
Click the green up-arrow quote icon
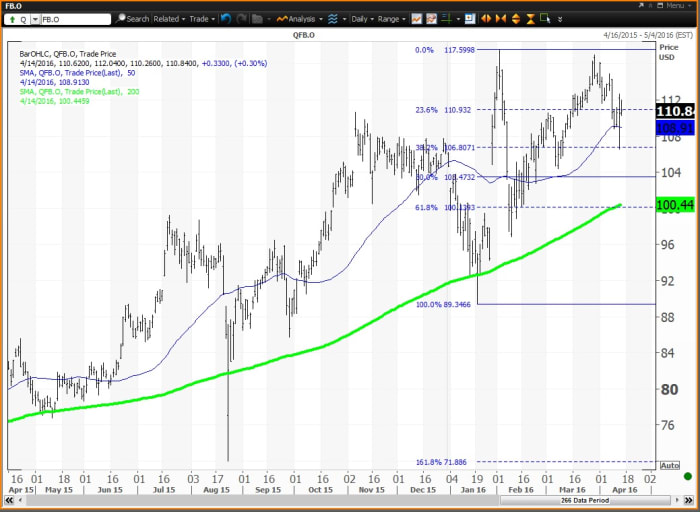click(x=12, y=20)
